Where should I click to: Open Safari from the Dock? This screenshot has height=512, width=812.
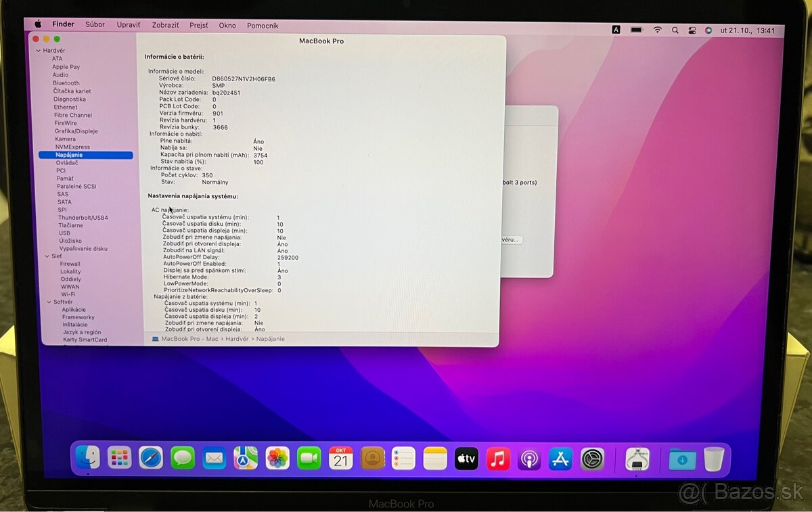coord(150,459)
